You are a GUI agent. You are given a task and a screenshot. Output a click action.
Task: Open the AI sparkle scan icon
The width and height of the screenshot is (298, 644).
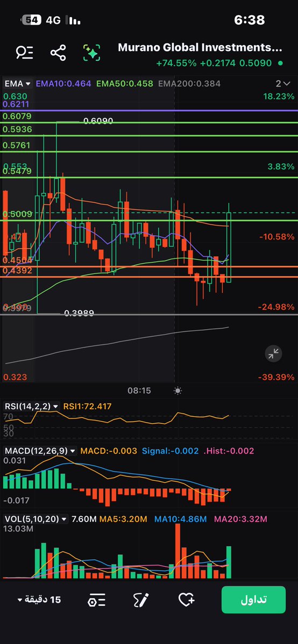(92, 53)
